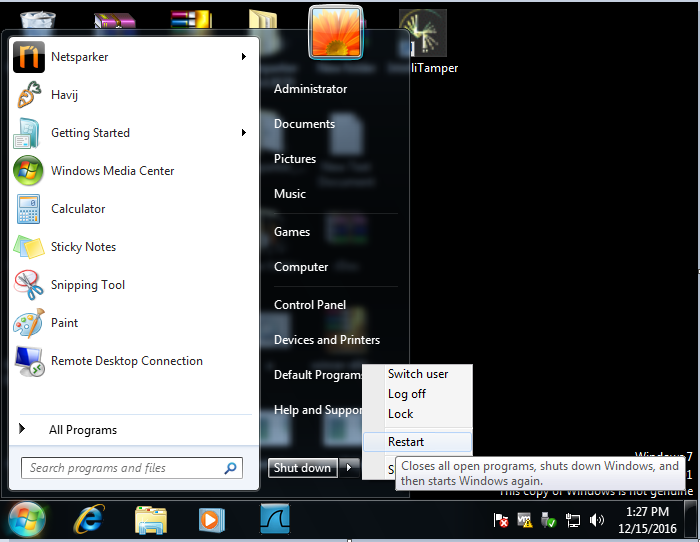
Task: Click the Start orb button
Action: [27, 520]
